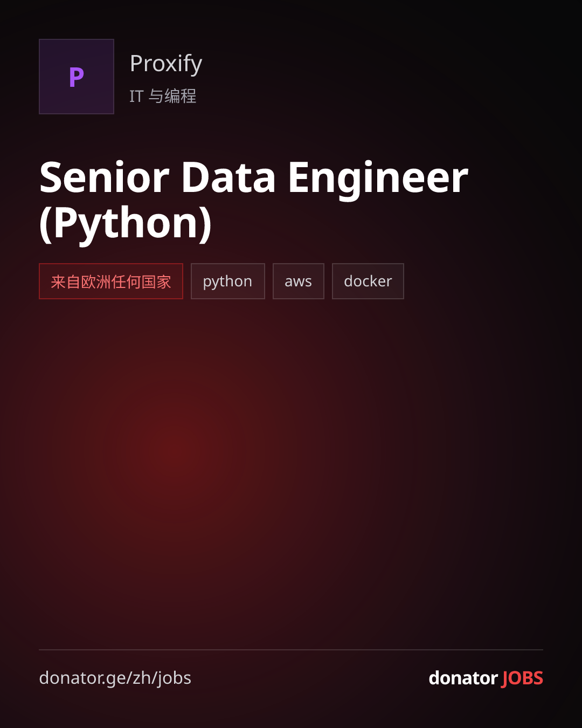Viewport: 582px width, 728px height.
Task: Select the python skill tag
Action: (x=228, y=281)
